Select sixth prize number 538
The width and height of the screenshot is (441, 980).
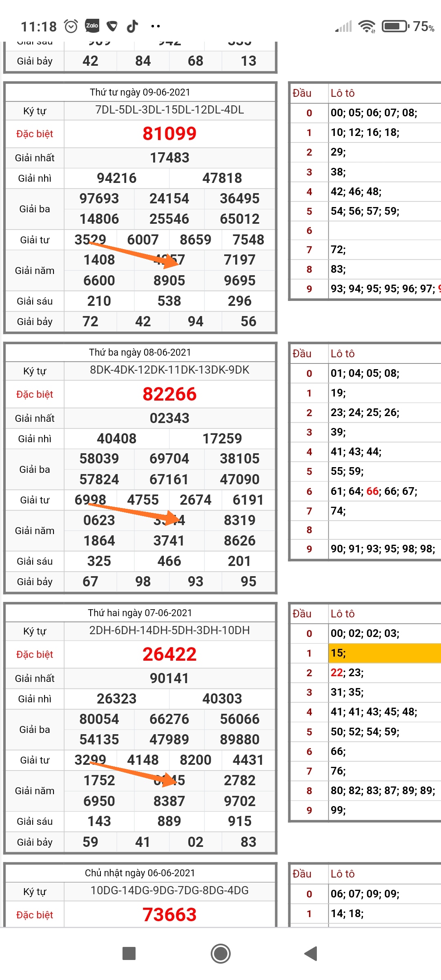click(169, 301)
